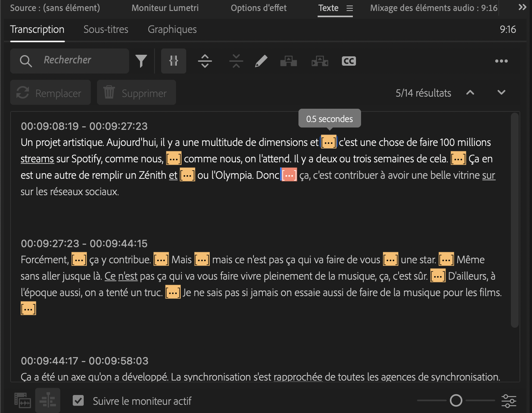This screenshot has width=532, height=413.
Task: Enable the active transcript view toggle
Action: tap(47, 400)
